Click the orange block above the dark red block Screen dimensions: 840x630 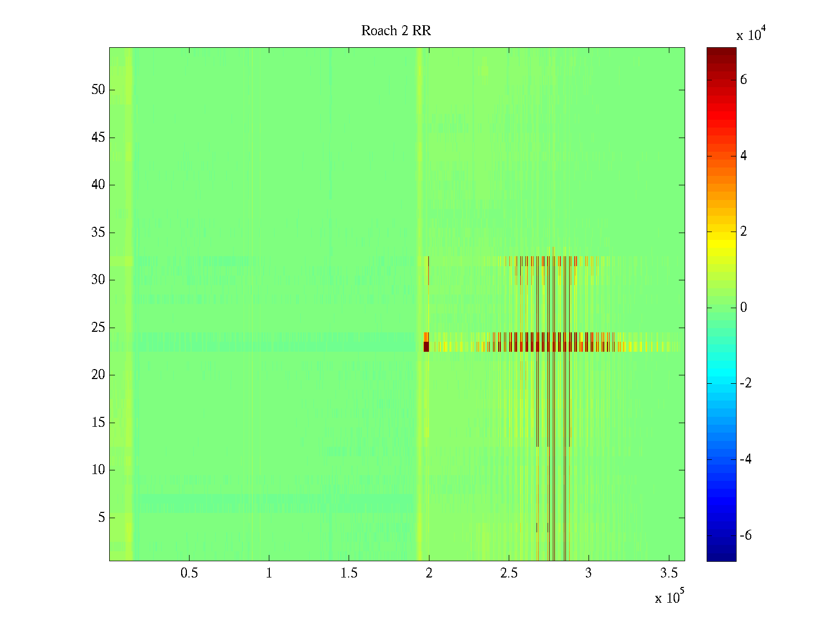[426, 337]
